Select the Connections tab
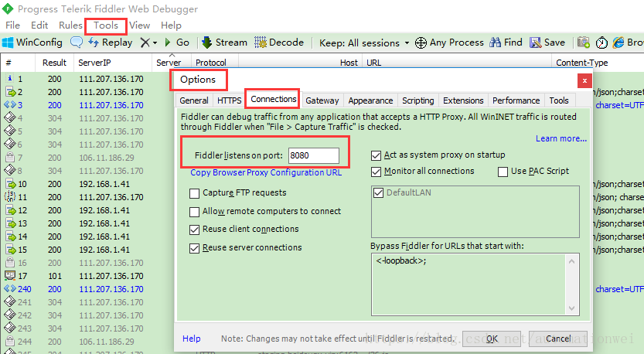This screenshot has width=644, height=354. click(x=274, y=99)
